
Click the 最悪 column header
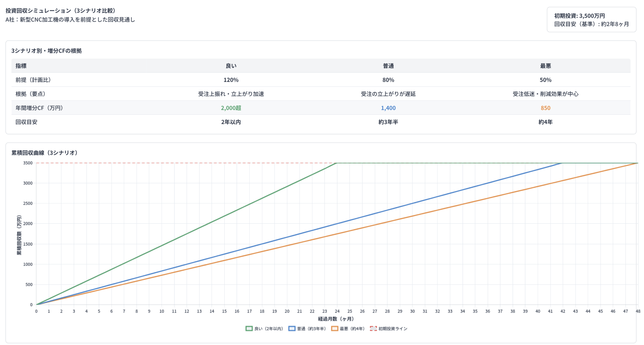pos(545,66)
